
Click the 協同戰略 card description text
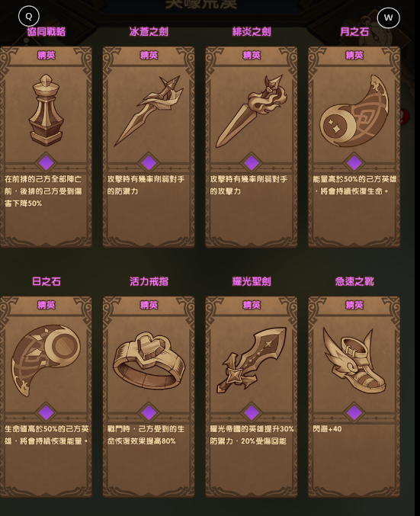click(x=43, y=191)
